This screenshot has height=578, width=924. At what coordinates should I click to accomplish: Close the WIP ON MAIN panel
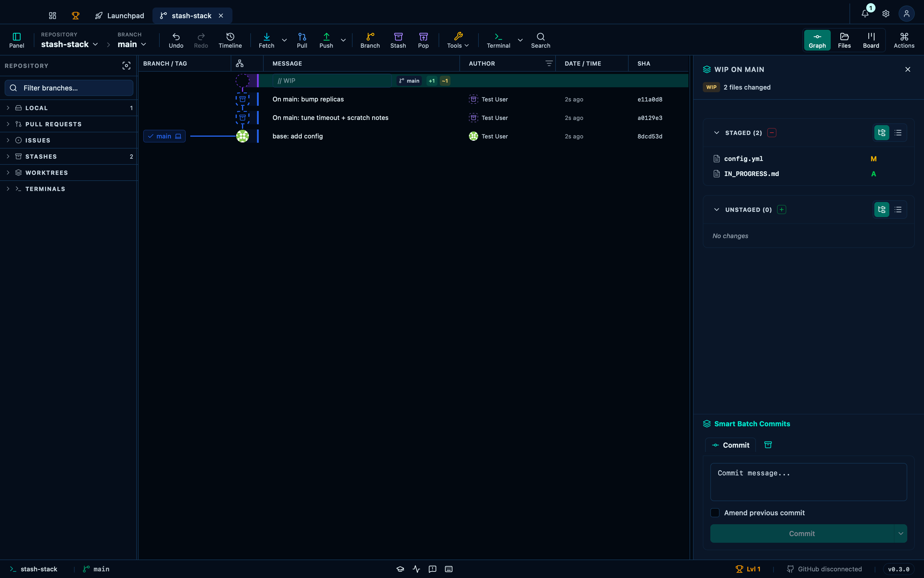click(x=908, y=70)
